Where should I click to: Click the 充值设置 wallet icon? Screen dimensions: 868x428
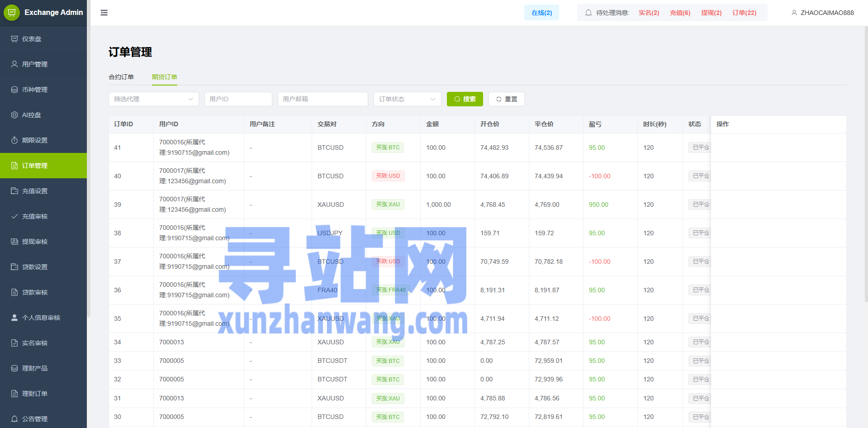pos(14,191)
